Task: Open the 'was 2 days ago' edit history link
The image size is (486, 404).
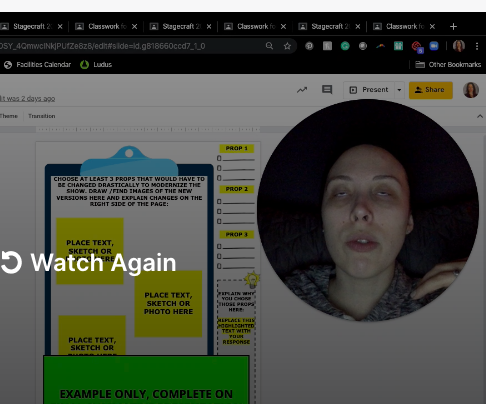Action: [x=27, y=99]
